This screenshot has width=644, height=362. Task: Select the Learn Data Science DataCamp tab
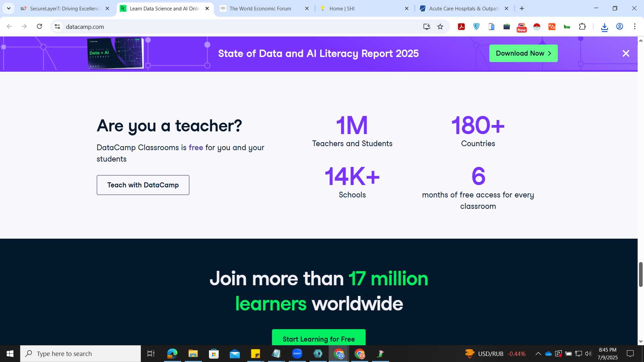coord(164,9)
